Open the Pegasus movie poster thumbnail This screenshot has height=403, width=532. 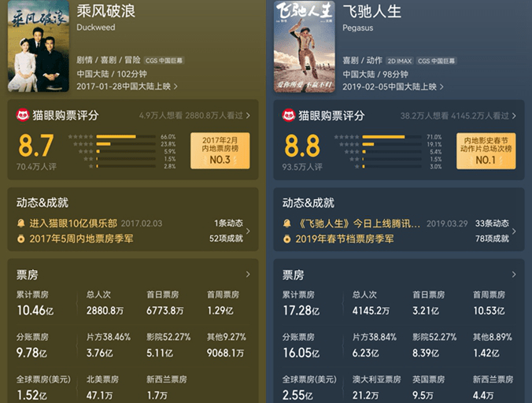pyautogui.click(x=305, y=46)
